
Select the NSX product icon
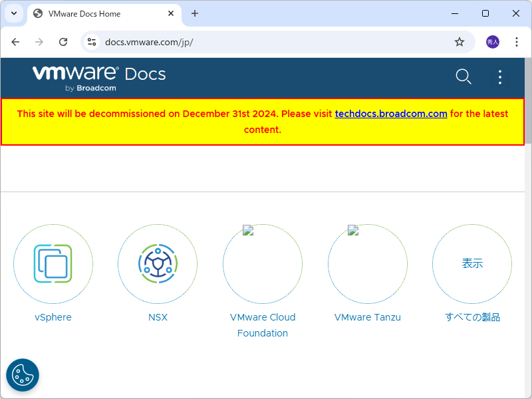(x=158, y=263)
